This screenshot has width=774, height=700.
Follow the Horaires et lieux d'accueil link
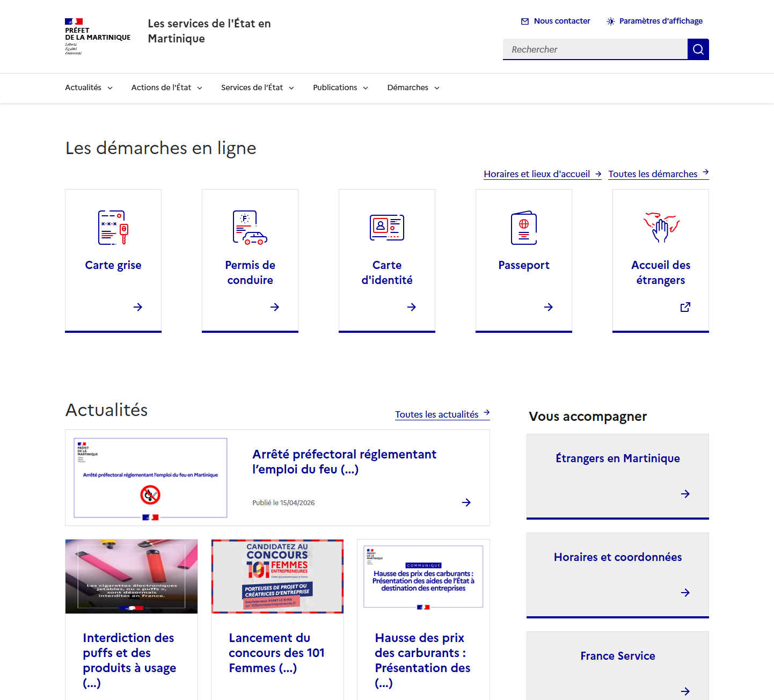pos(543,174)
